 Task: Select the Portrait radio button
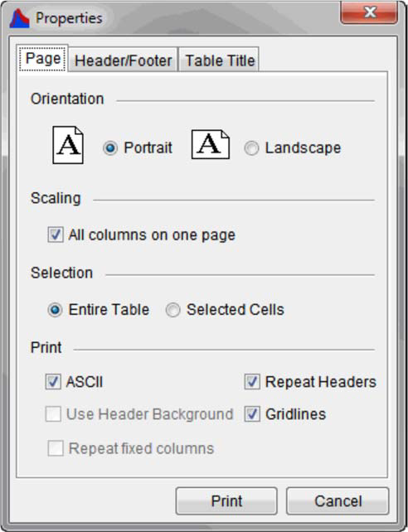(110, 148)
